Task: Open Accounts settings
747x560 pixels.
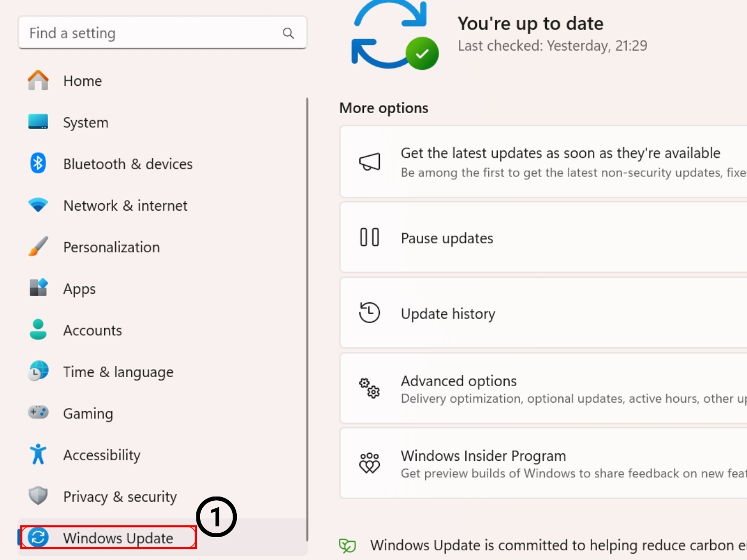Action: (162, 330)
